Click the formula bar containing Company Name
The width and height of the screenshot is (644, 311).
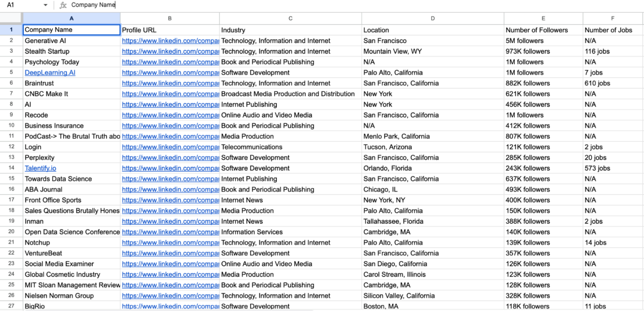click(x=356, y=5)
